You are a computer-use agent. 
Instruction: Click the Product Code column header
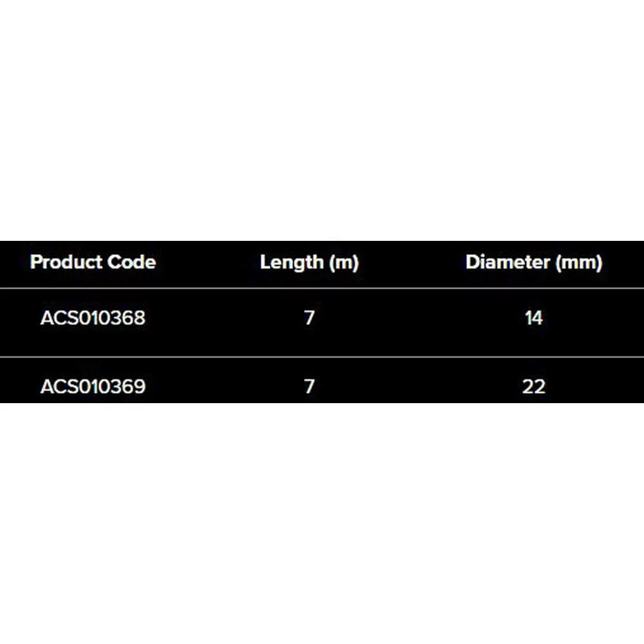pos(93,262)
